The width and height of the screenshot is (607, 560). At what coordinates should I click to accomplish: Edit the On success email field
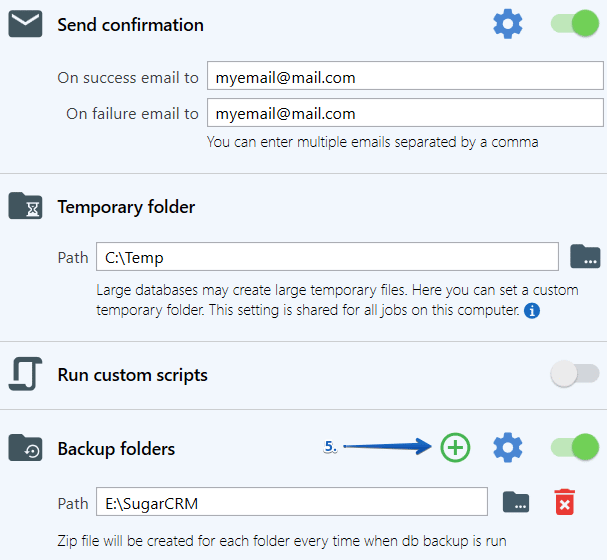405,75
